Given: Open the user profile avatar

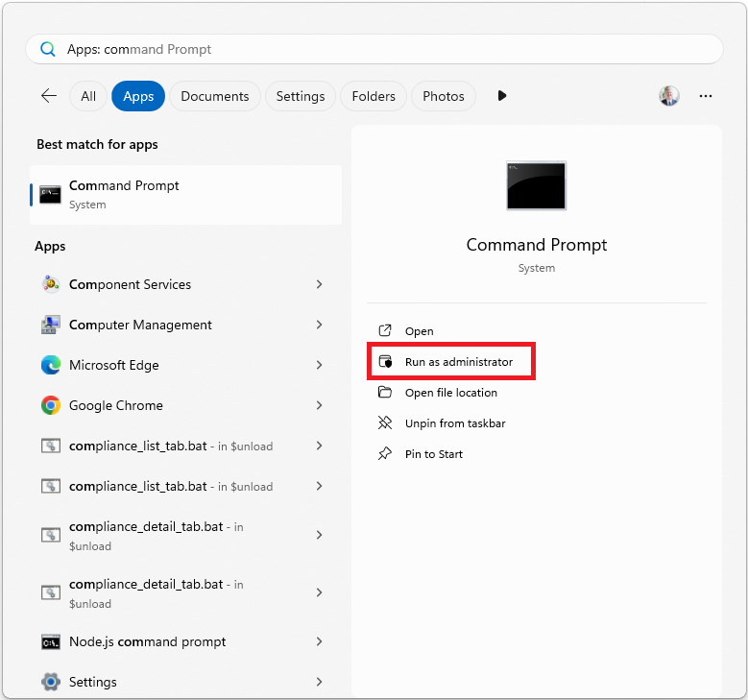Looking at the screenshot, I should (x=669, y=96).
